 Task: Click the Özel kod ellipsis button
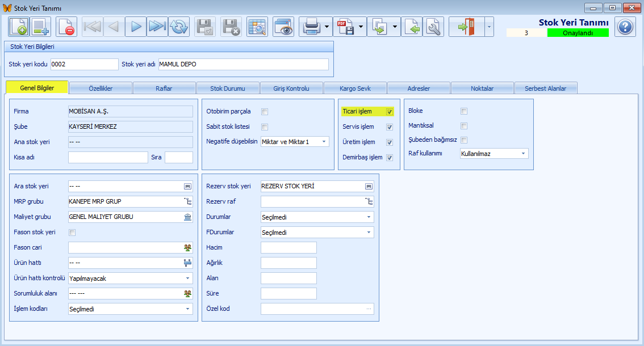369,309
